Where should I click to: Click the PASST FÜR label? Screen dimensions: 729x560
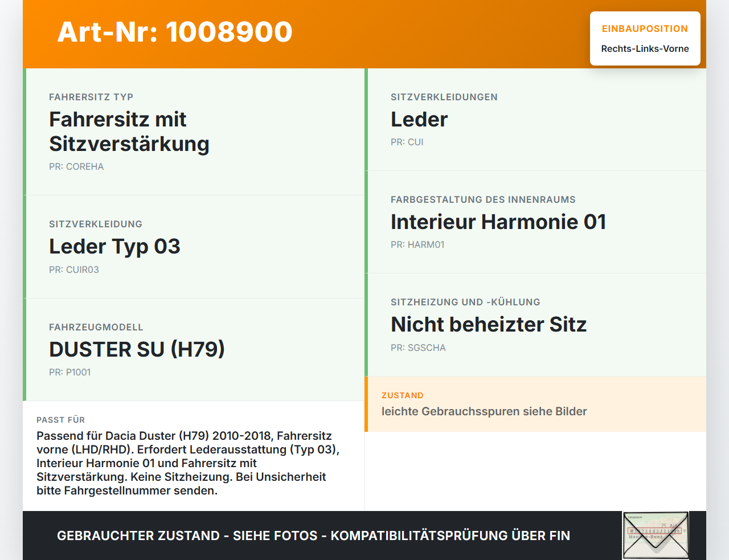[x=60, y=420]
